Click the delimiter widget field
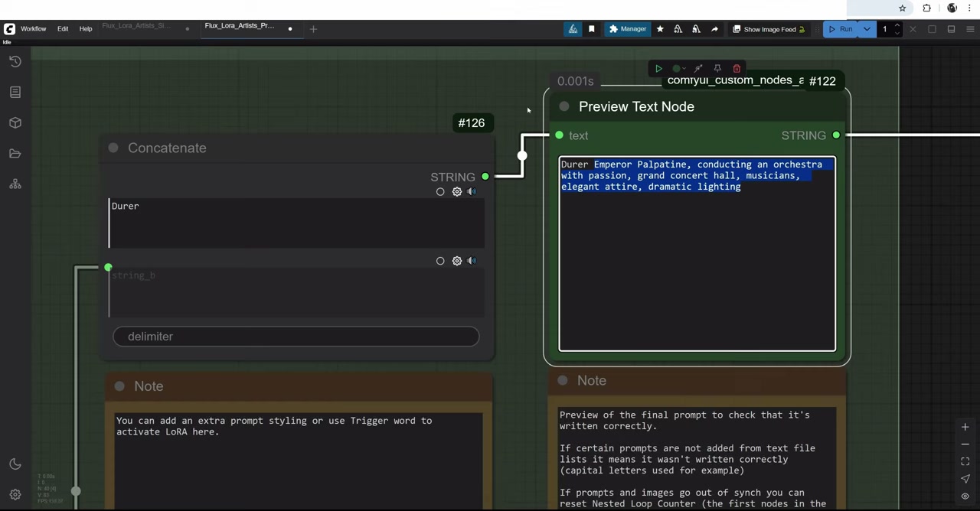Viewport: 980px width, 511px height. click(296, 337)
